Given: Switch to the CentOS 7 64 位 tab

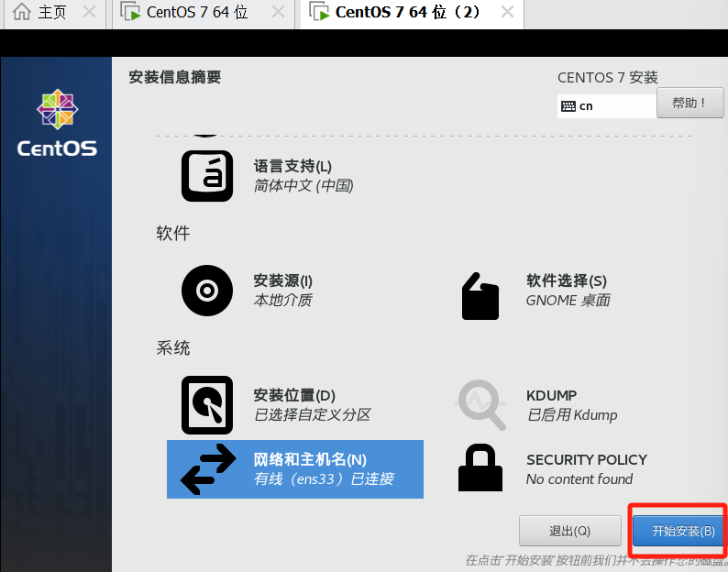Looking at the screenshot, I should tap(204, 14).
